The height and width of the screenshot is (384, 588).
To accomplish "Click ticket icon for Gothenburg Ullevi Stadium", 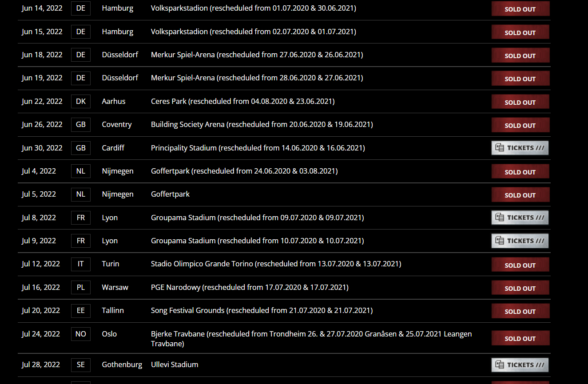I will coord(500,365).
